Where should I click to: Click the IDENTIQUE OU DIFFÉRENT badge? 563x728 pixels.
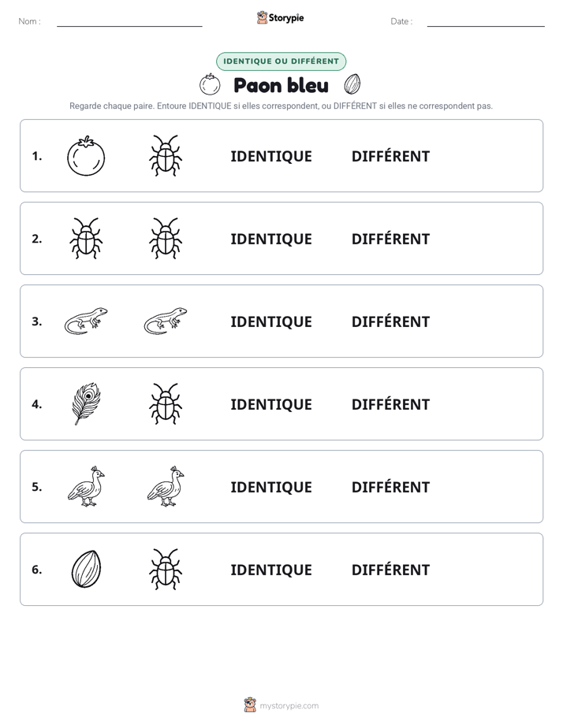click(281, 61)
